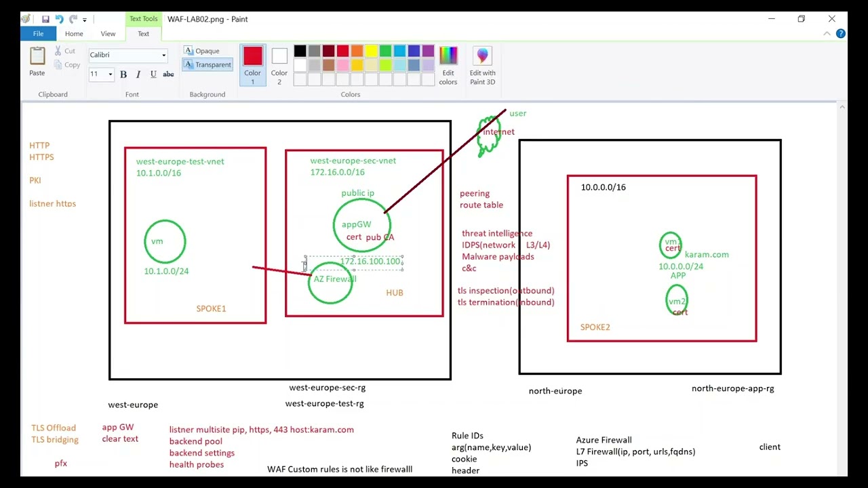Select Color 2 background swatch
The width and height of the screenshot is (868, 488).
pos(279,65)
